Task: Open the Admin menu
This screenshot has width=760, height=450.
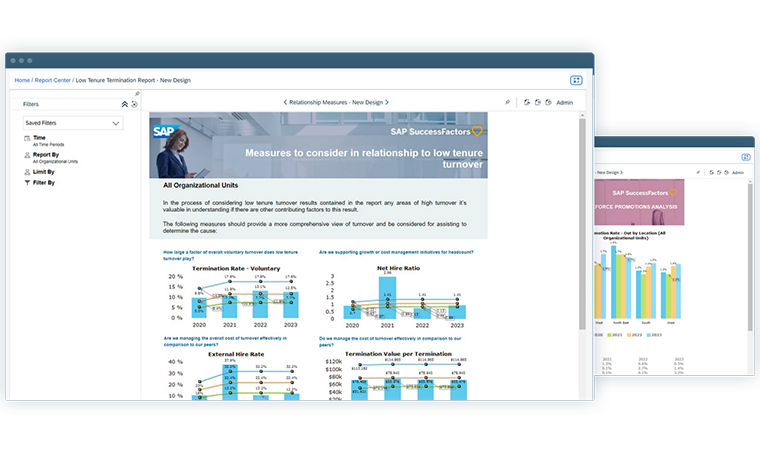Action: [x=565, y=102]
